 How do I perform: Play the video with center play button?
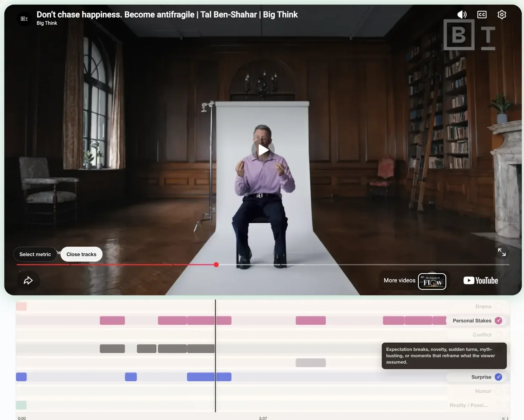[x=263, y=150]
